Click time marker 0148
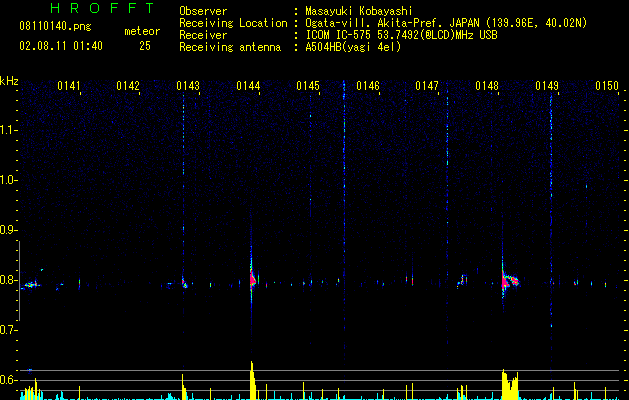 487,86
